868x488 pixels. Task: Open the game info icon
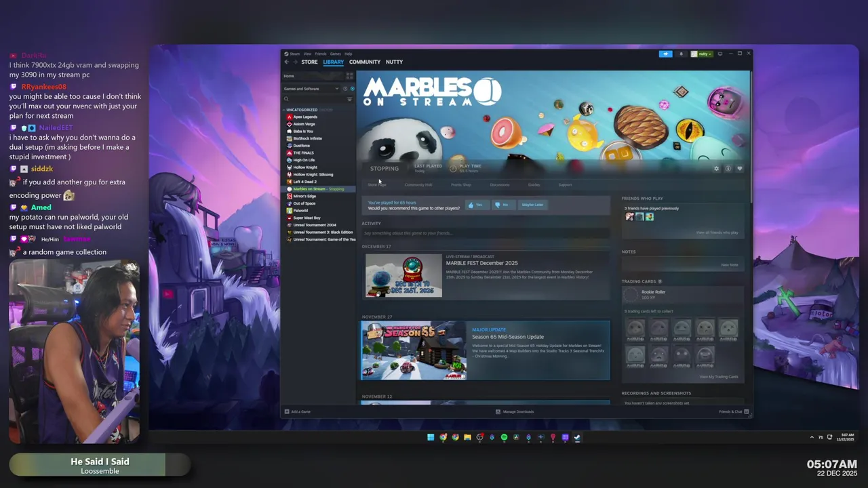(x=728, y=168)
